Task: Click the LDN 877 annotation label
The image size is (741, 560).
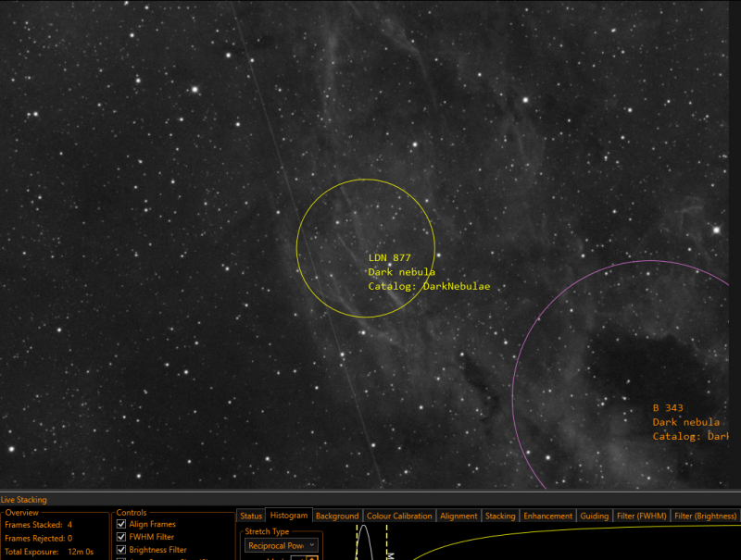Action: pos(389,258)
